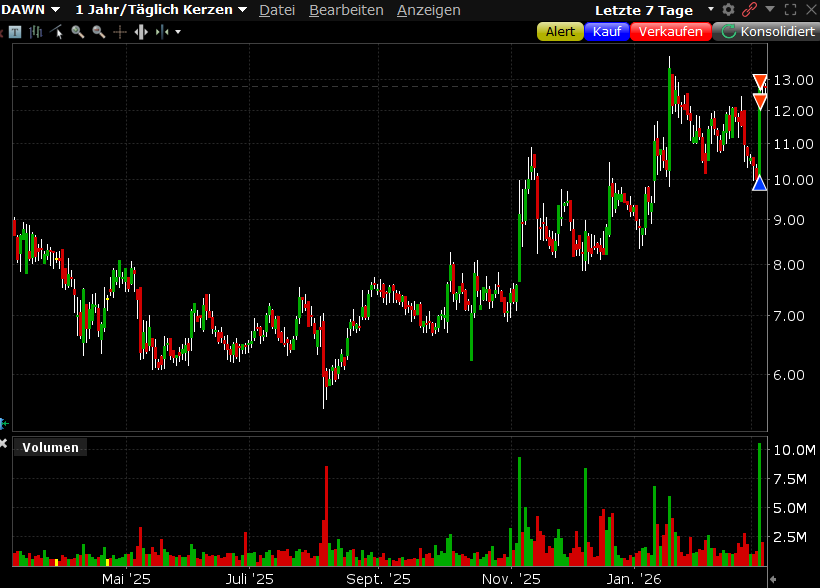Click the horizontal expand chart icon

[142, 31]
